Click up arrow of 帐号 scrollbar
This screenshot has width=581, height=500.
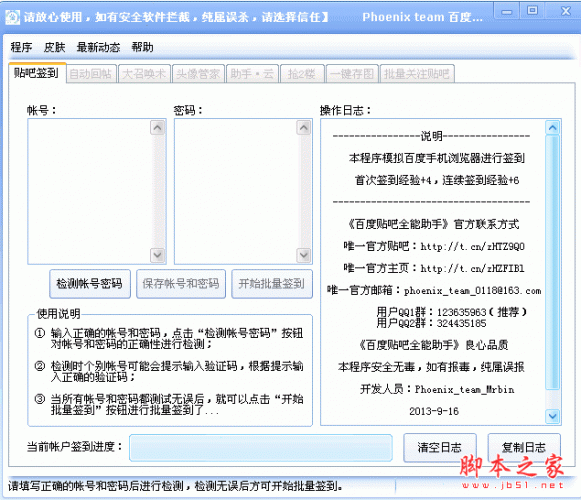click(x=157, y=128)
